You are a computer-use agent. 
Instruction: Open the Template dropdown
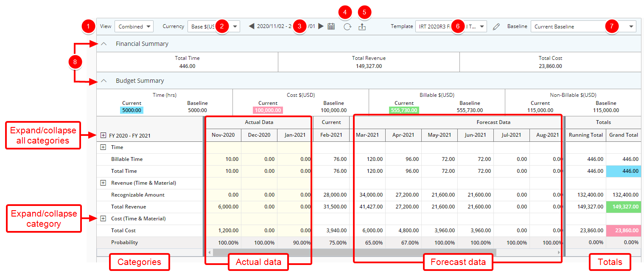[x=451, y=26]
